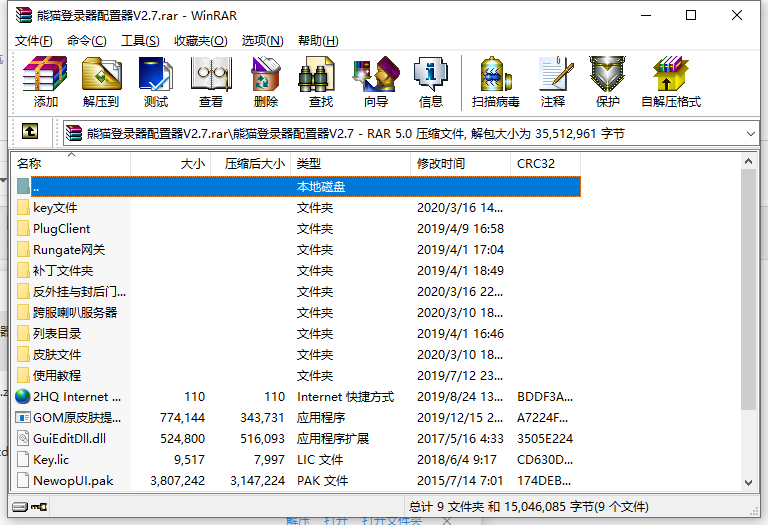The image size is (768, 525).
Task: Select the 反外挂与封后门 folder row
Action: coord(298,292)
